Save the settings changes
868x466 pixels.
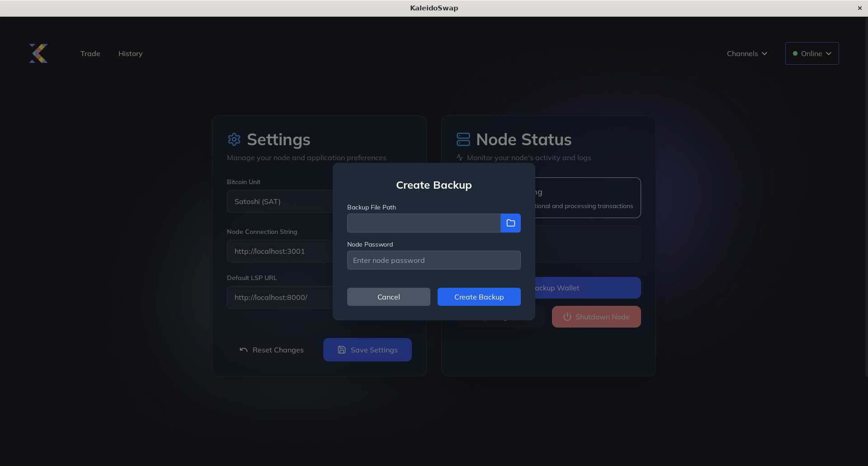(367, 349)
